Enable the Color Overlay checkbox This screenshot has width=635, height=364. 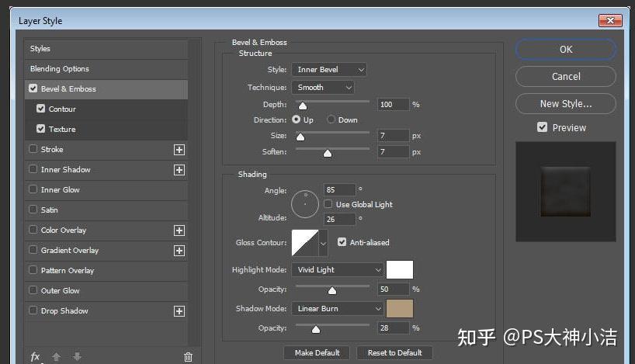tap(33, 230)
